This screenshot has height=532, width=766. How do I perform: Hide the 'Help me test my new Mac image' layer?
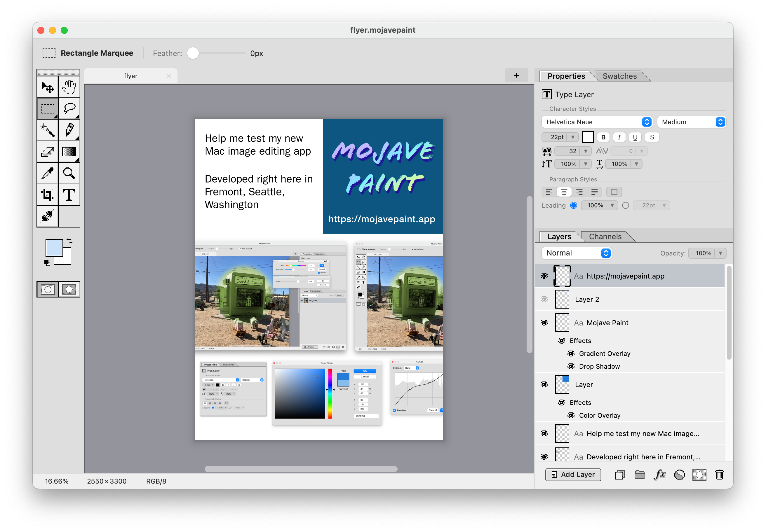pyautogui.click(x=544, y=434)
